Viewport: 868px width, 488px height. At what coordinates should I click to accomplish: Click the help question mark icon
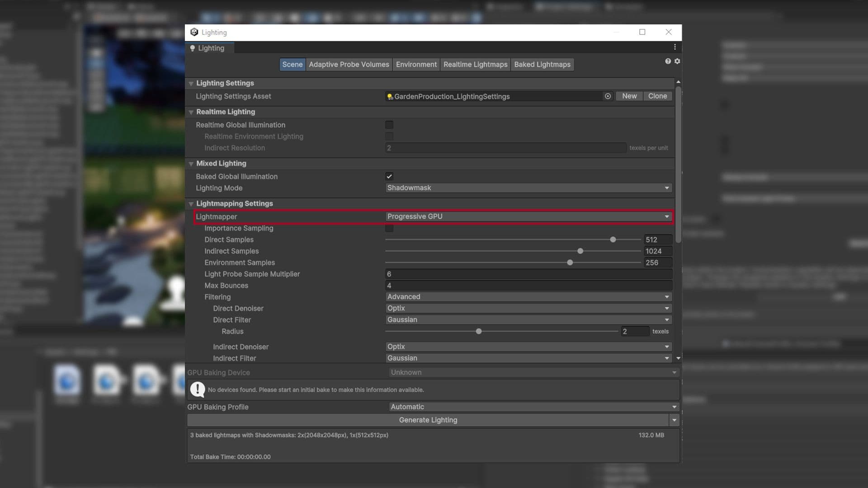tap(668, 61)
